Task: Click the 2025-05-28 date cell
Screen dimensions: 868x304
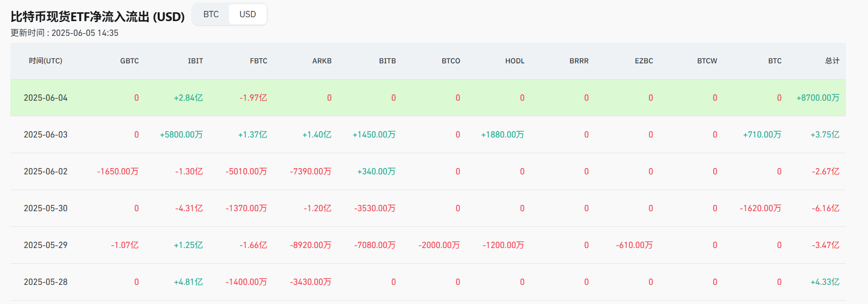Action: pyautogui.click(x=46, y=282)
